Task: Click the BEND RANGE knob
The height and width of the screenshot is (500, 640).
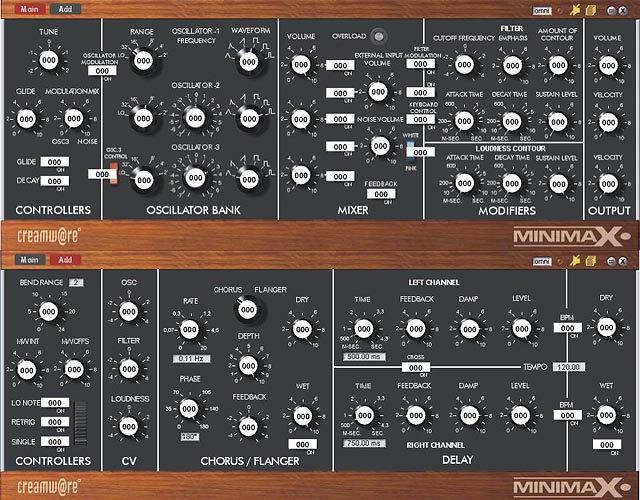Action: [48, 312]
